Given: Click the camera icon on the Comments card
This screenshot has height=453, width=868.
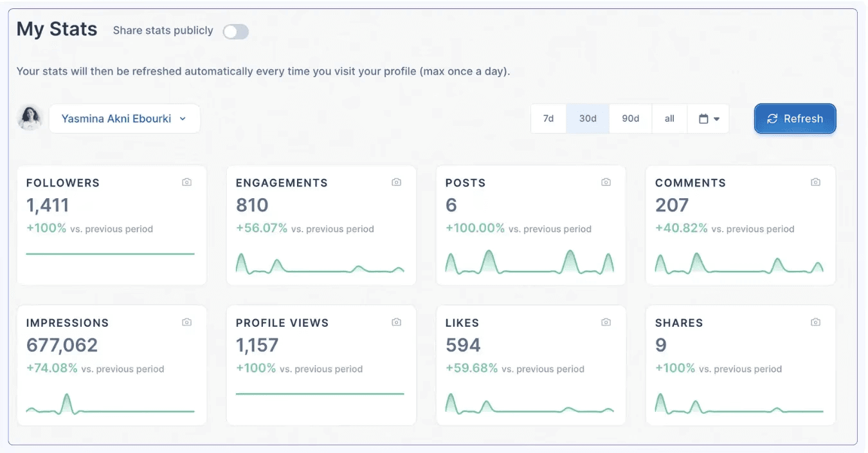Looking at the screenshot, I should 815,182.
